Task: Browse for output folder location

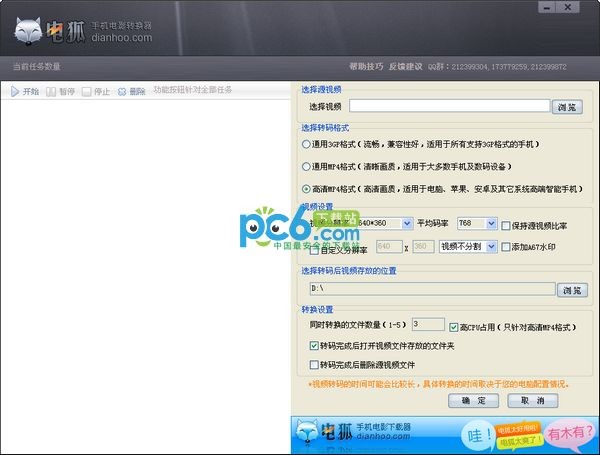Action: pyautogui.click(x=572, y=290)
